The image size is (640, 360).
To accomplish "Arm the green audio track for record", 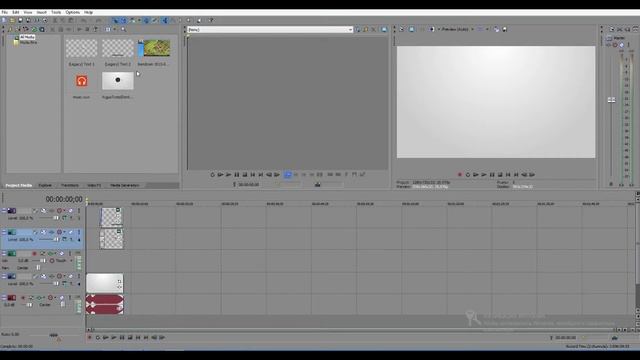I will (34, 253).
